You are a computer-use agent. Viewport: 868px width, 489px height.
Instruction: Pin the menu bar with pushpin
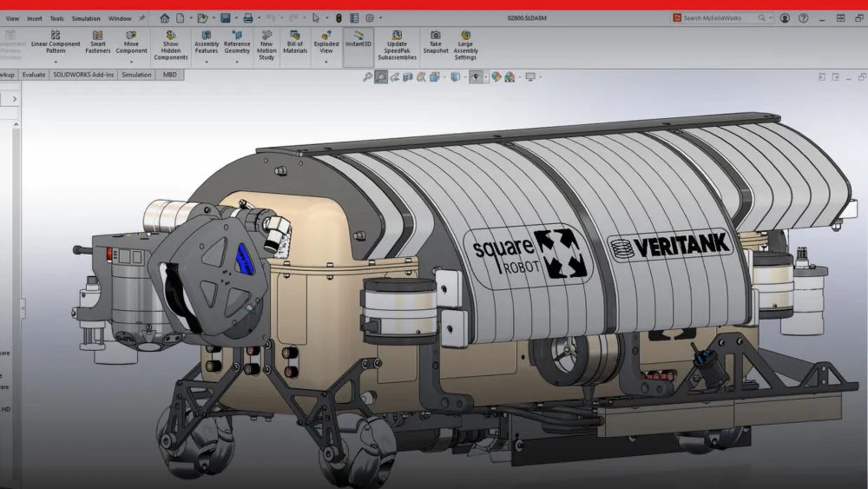pos(141,18)
